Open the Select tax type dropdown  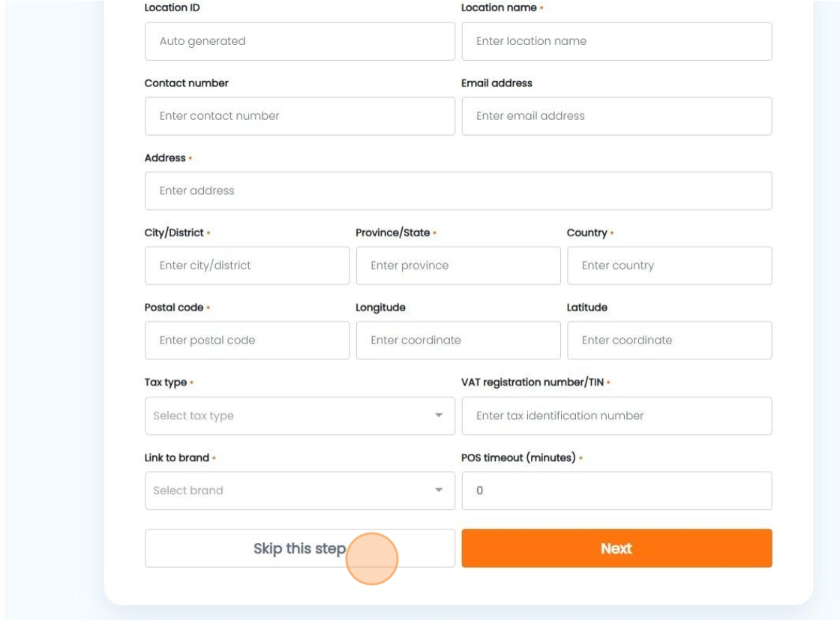[299, 415]
